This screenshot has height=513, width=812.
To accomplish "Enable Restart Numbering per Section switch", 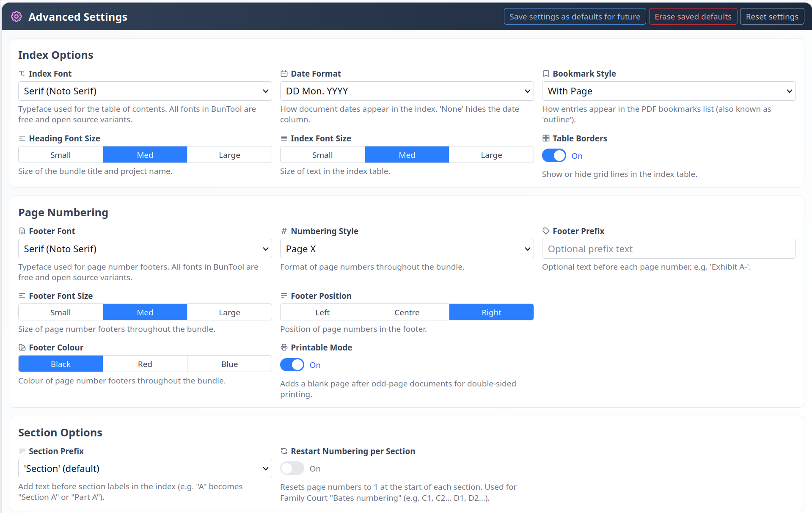I will click(292, 469).
